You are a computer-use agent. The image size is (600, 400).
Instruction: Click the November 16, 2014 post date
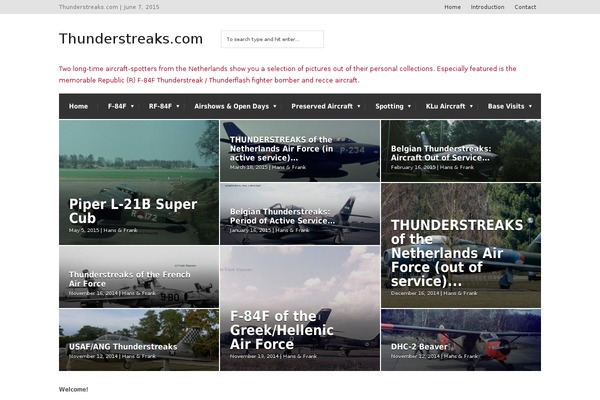[93, 293]
